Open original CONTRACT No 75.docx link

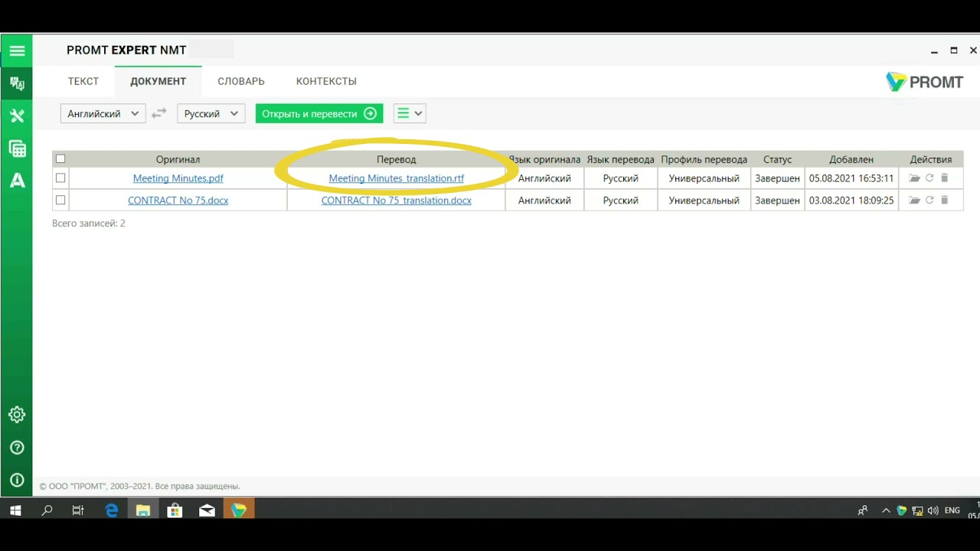coord(178,201)
